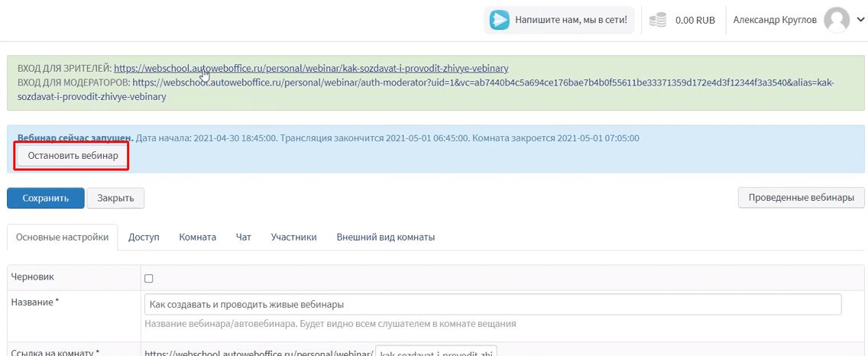
Task: Select the Основные настройки tab
Action: pos(62,238)
